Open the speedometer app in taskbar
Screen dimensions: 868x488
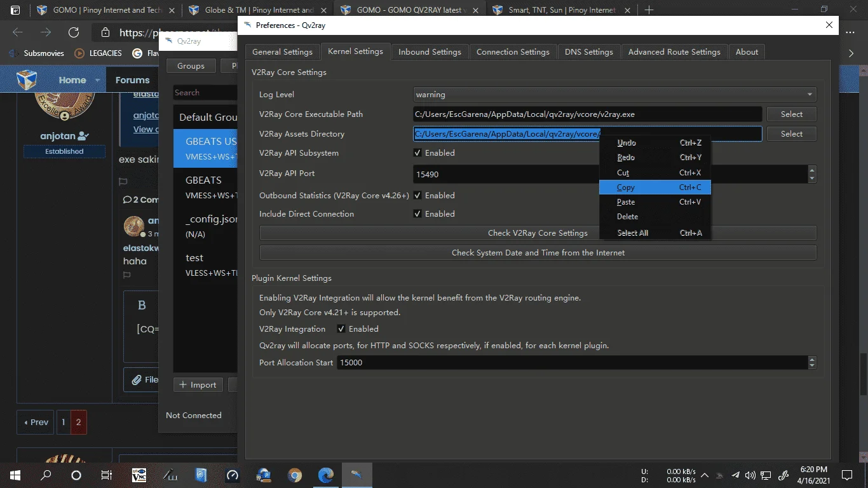232,475
